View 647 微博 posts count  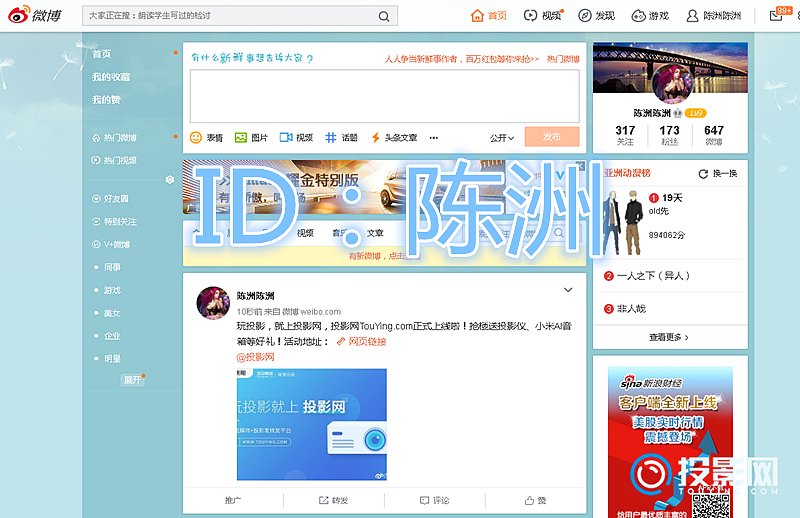(714, 135)
